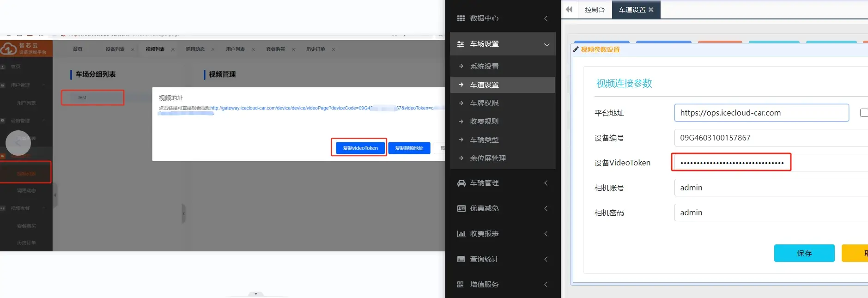
Task: Close the 套餐购买 tab in left window
Action: (x=293, y=49)
